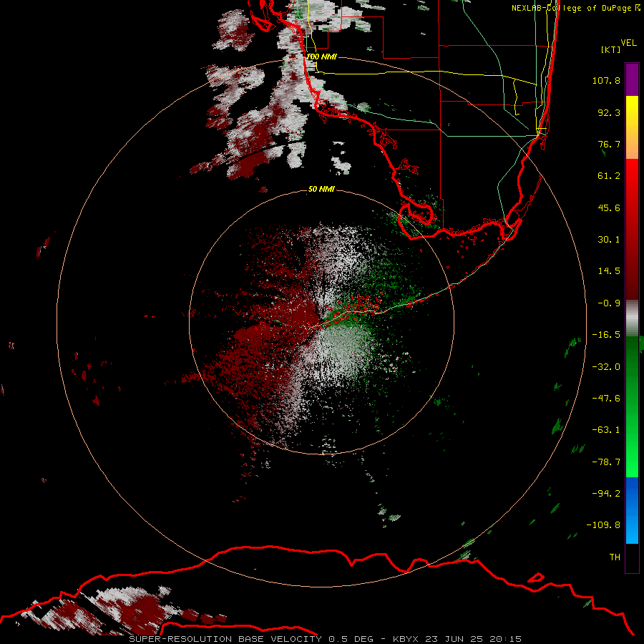The width and height of the screenshot is (644, 644).
Task: Select the 61.2 legend value
Action: click(x=609, y=176)
